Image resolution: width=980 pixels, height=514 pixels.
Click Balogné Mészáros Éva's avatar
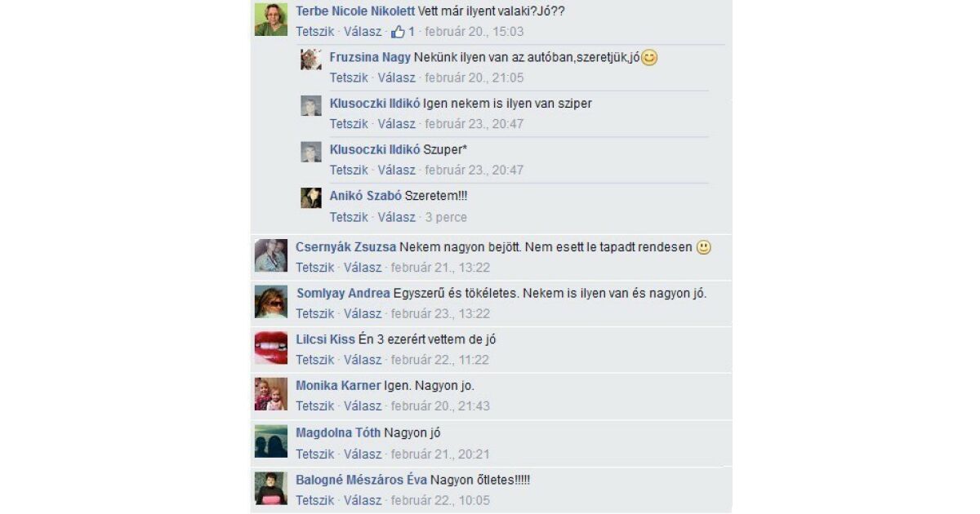(270, 488)
